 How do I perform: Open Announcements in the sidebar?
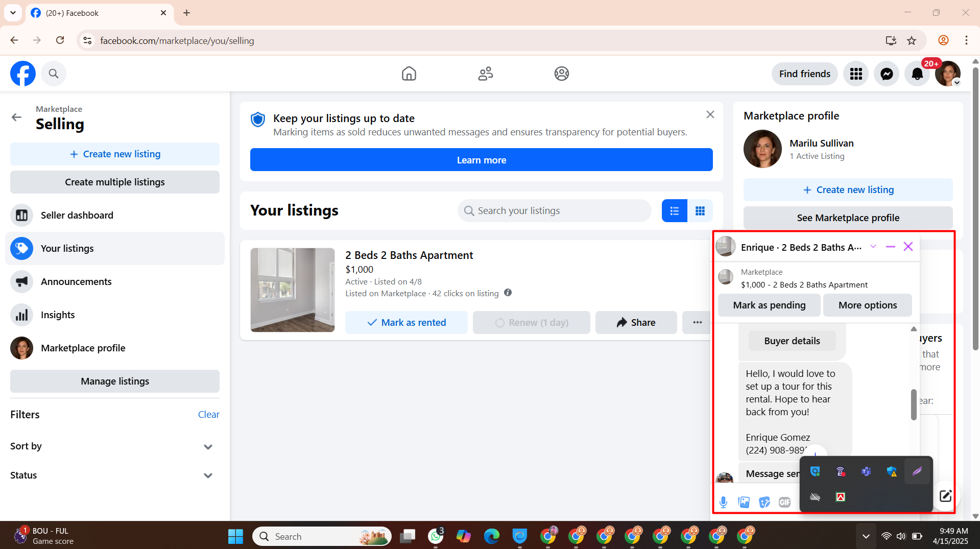click(x=115, y=281)
